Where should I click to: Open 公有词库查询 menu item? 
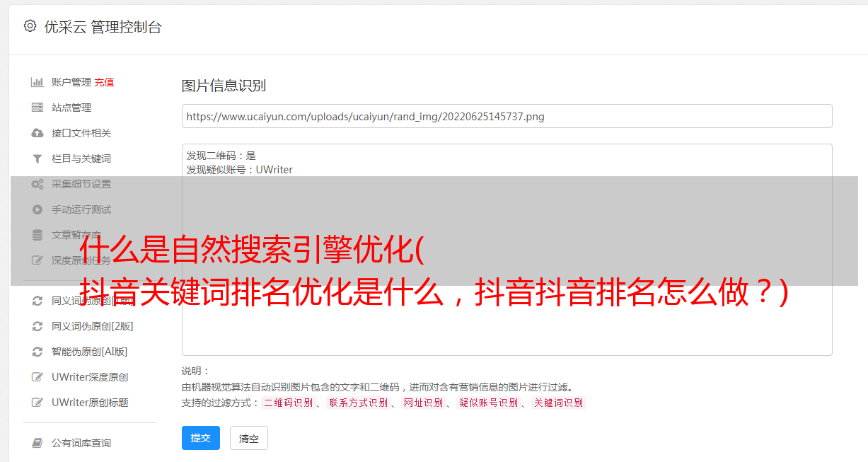coord(81,443)
